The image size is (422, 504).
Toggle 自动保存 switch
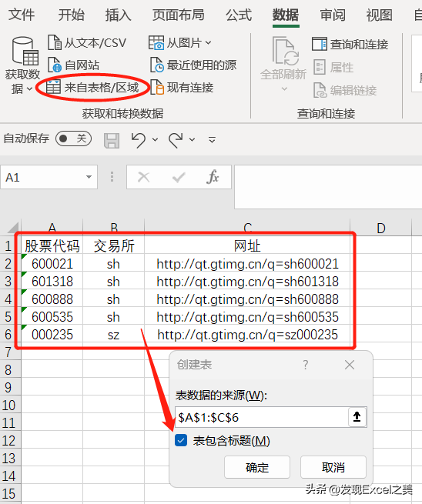coord(73,139)
